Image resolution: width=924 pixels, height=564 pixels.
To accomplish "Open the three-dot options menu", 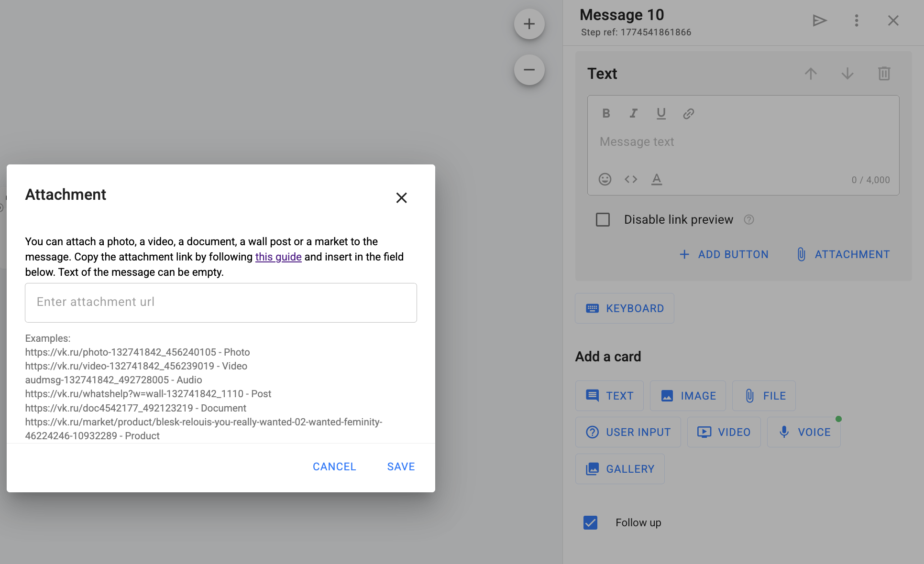I will 857,21.
